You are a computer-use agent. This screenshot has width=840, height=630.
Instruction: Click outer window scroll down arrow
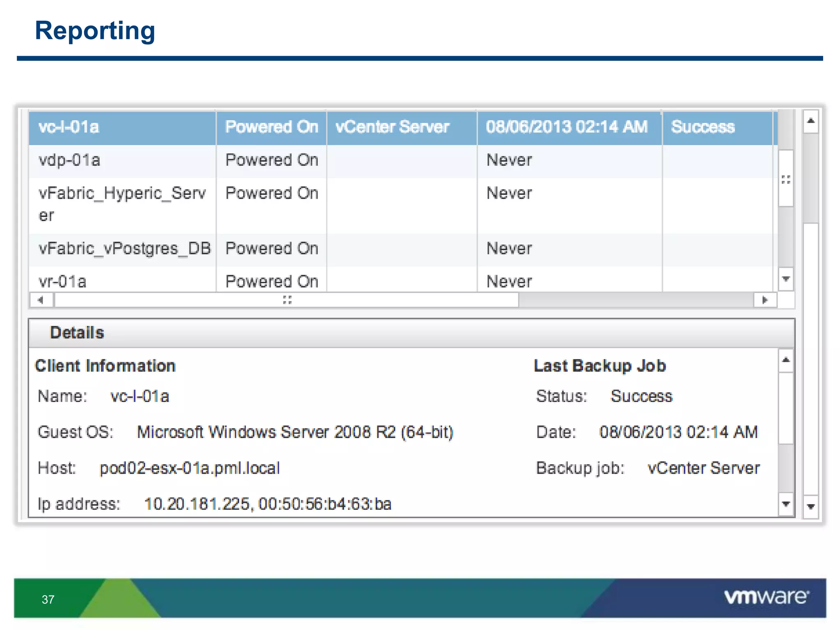point(810,507)
